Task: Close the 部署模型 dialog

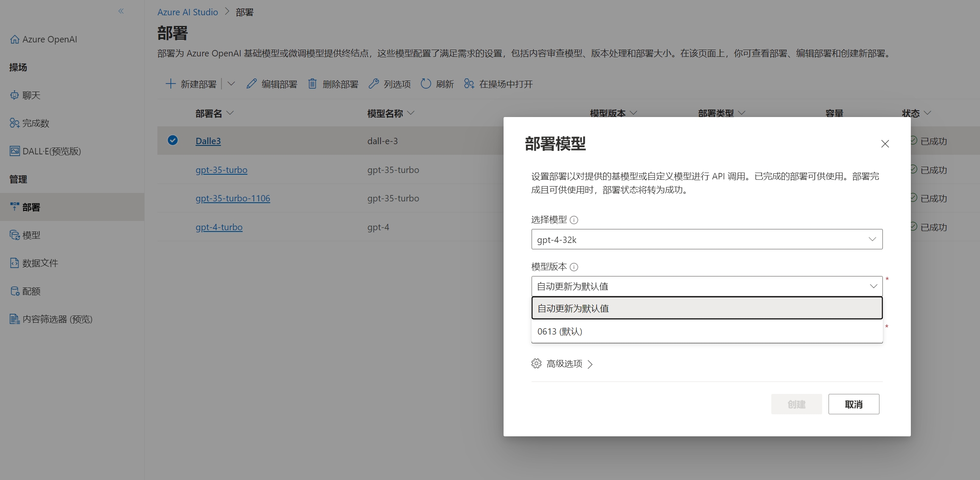Action: coord(885,144)
